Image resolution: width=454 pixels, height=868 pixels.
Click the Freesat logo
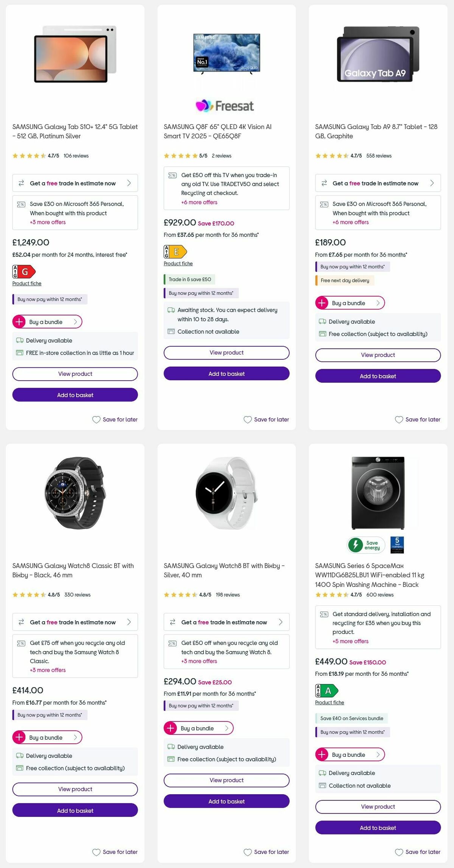point(226,106)
